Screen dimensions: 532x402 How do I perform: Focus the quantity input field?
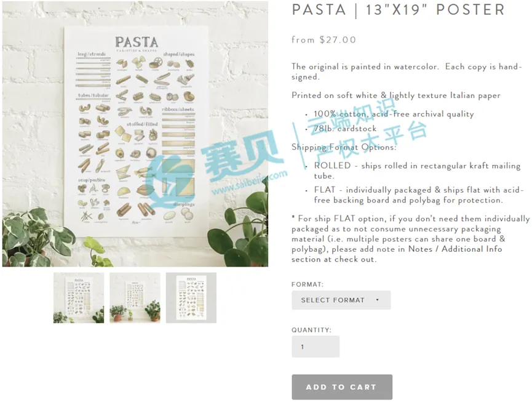pyautogui.click(x=316, y=347)
